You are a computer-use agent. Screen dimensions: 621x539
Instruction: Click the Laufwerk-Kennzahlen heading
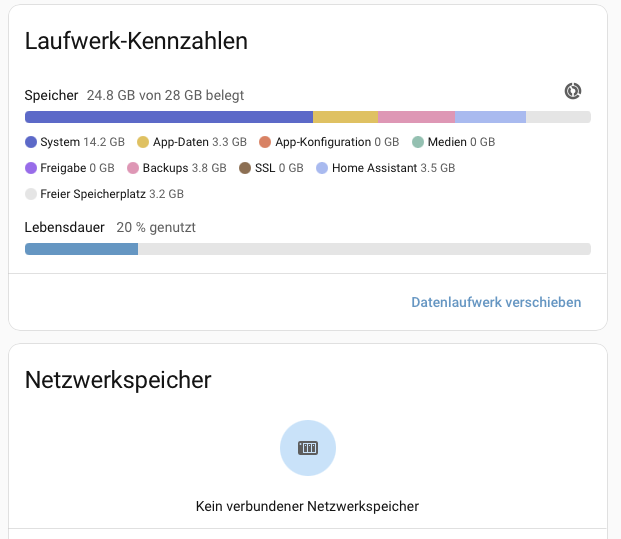tap(136, 41)
